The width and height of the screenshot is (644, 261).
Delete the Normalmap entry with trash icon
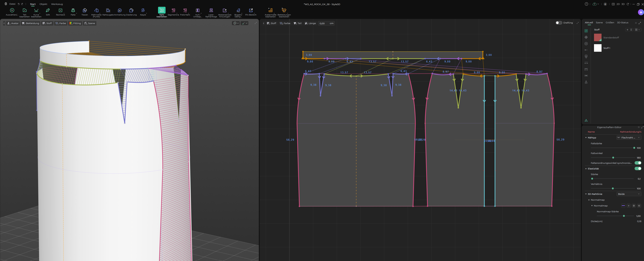633,206
